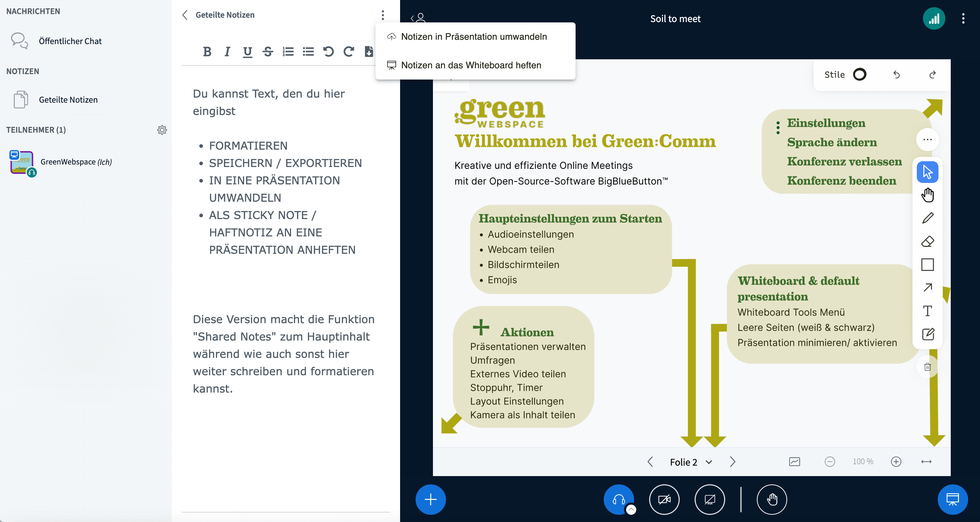Open the Stile color circle swatch

pos(859,74)
